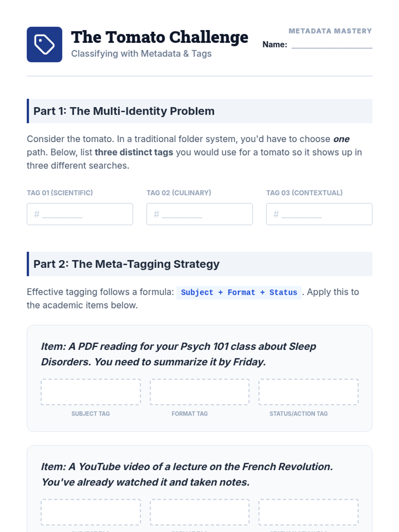Click Subject Tag box for Psych 101 item
The width and height of the screenshot is (399, 532).
tap(91, 392)
